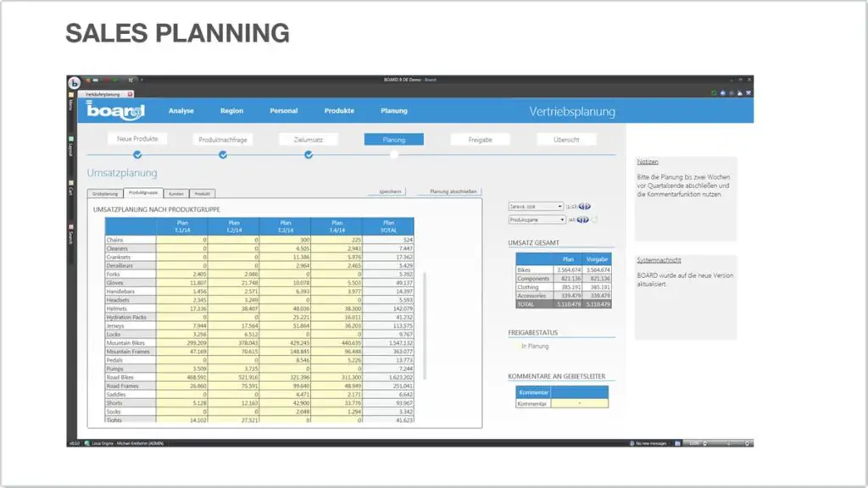Click the TOTAL row in Umsatz Gesamt table
The height and width of the screenshot is (488, 868).
[x=564, y=304]
